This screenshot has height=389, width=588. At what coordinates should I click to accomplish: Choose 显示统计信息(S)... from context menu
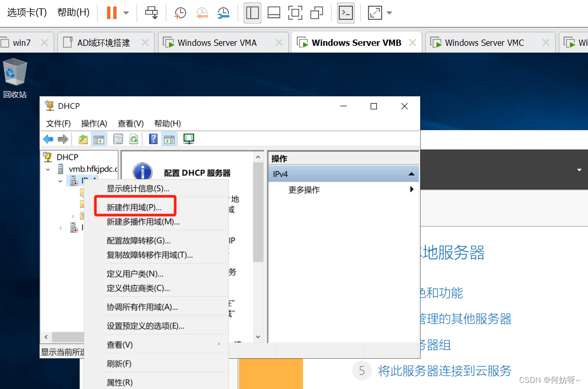[138, 189]
